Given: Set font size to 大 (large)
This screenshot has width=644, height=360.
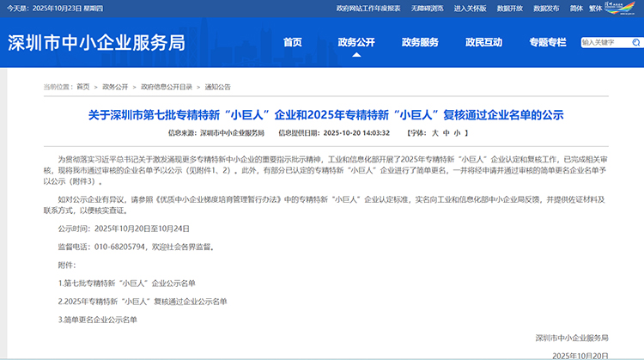Looking at the screenshot, I should pos(435,133).
